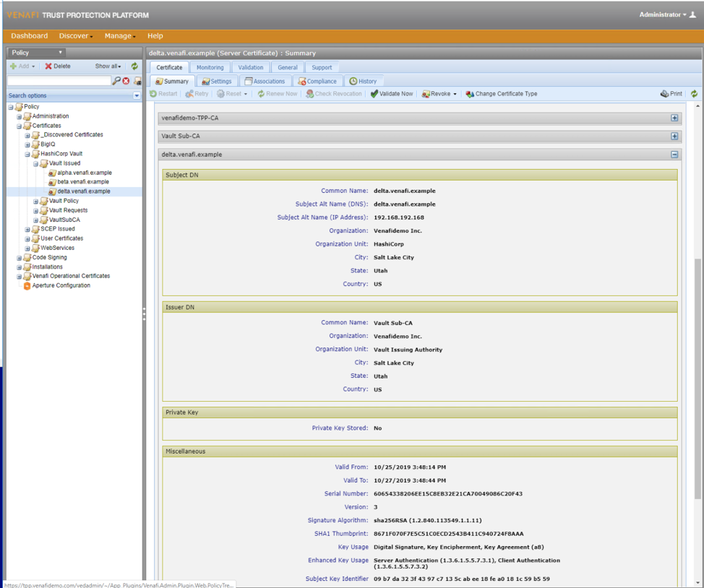Viewport: 704px width, 588px height.
Task: Open the Associations sub-tab
Action: (x=265, y=81)
